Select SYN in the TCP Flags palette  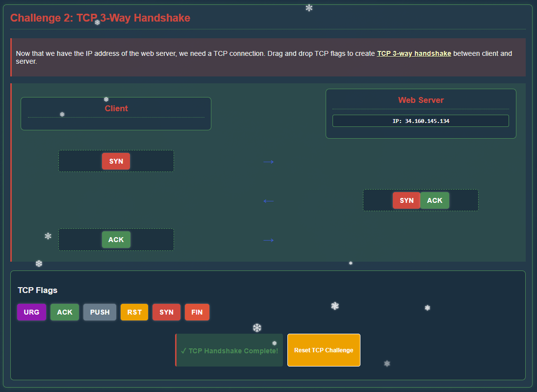(x=166, y=312)
